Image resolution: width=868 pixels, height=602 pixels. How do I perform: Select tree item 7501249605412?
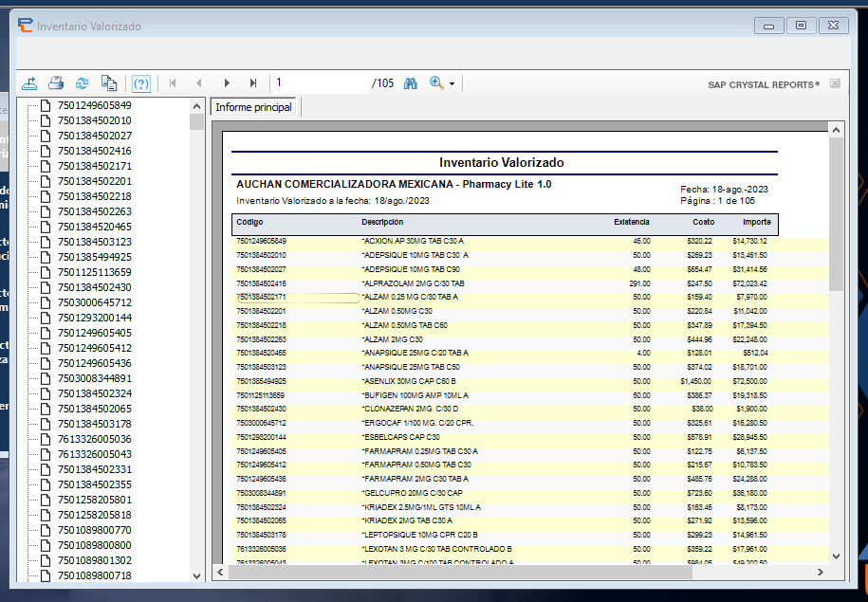click(95, 348)
